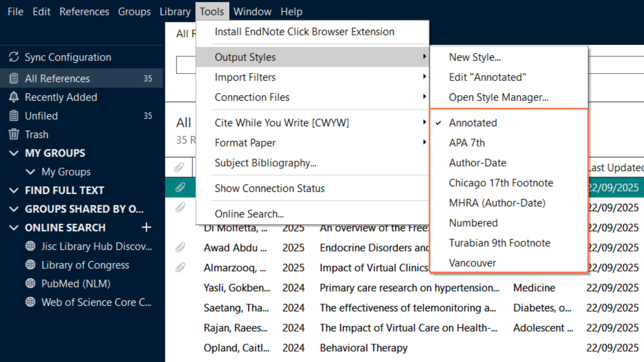
Task: Click the Recently Added bell icon
Action: [14, 97]
